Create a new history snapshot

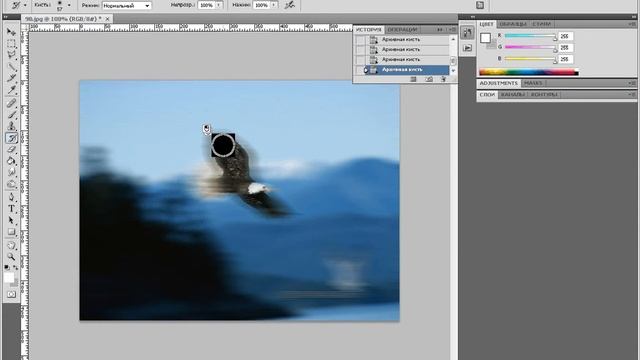[x=429, y=79]
